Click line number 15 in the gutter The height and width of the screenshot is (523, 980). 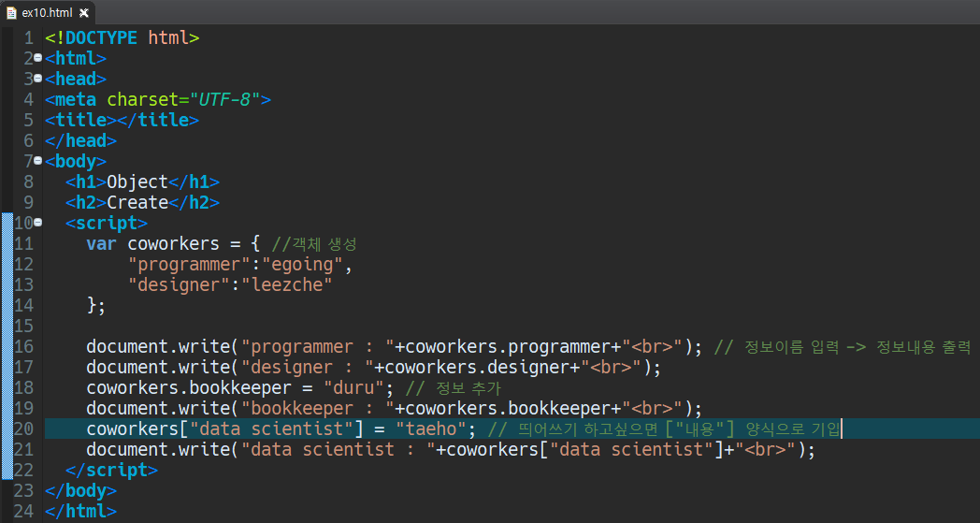coord(23,326)
